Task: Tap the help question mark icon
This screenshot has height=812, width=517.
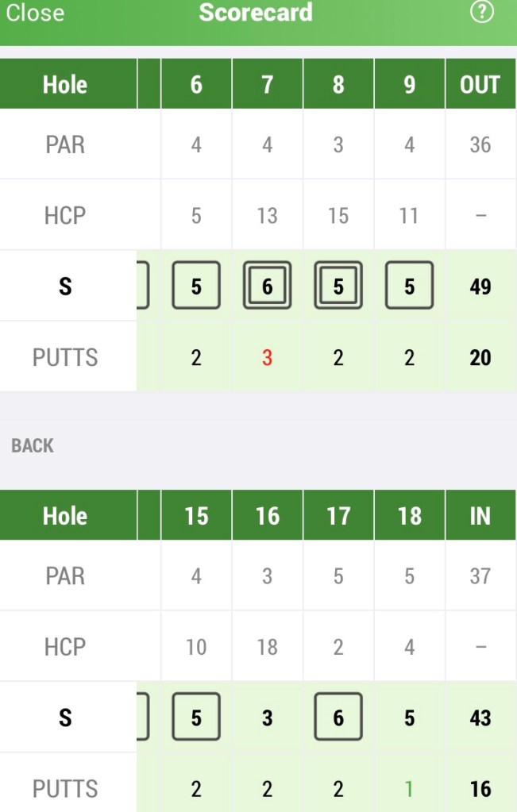Action: pyautogui.click(x=482, y=13)
